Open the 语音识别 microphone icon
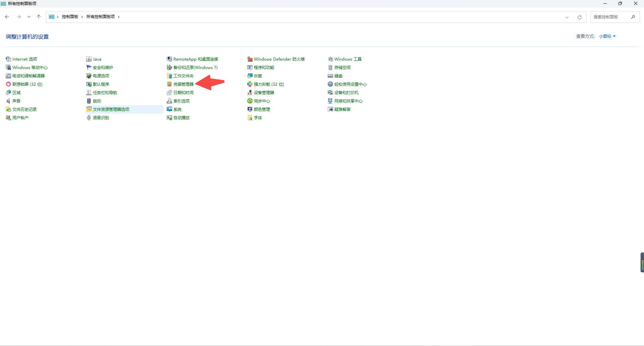 pyautogui.click(x=89, y=118)
